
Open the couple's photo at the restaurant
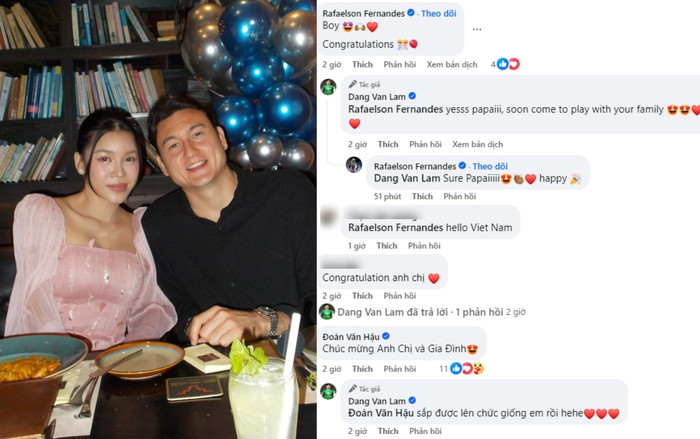tap(158, 219)
